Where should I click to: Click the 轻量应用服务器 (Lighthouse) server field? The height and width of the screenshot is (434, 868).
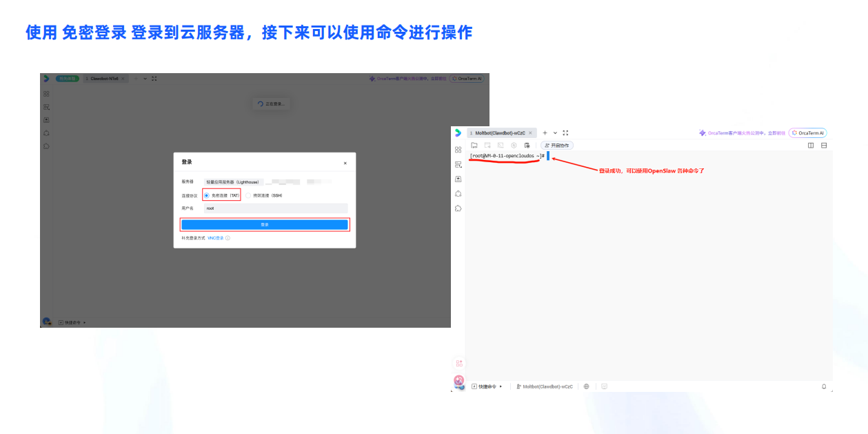(233, 182)
